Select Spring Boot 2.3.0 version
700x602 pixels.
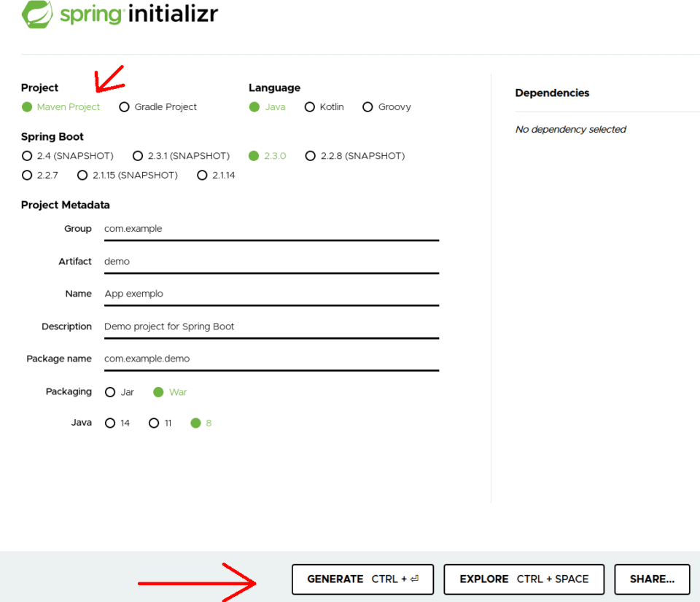click(x=268, y=156)
